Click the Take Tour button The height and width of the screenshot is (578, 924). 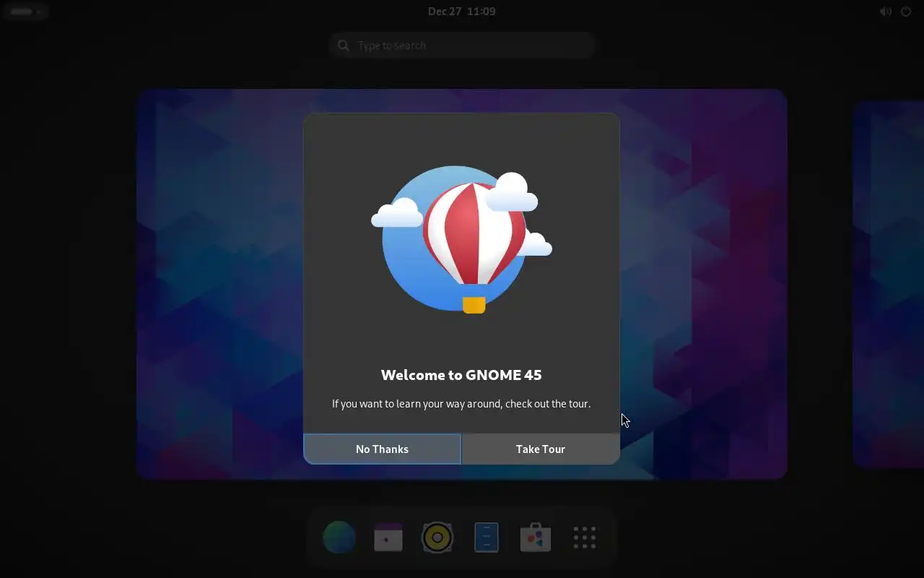541,449
